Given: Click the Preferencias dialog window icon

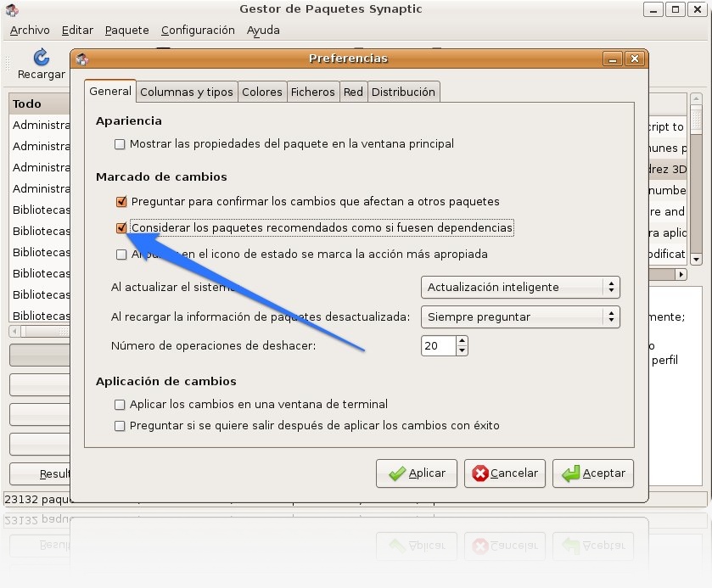Looking at the screenshot, I should tap(82, 59).
